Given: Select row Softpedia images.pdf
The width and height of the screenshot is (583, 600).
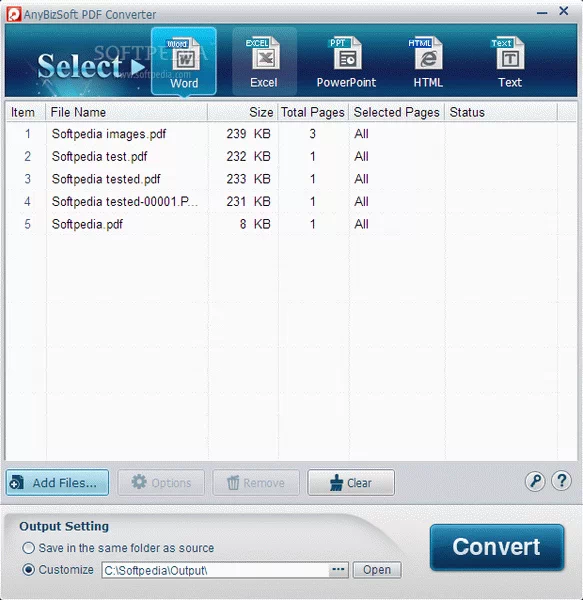Looking at the screenshot, I should click(x=291, y=134).
